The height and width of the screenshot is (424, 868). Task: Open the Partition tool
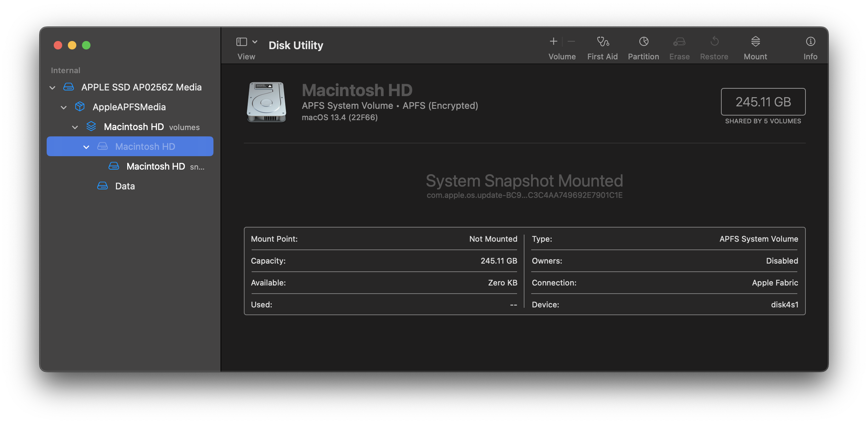(x=643, y=42)
